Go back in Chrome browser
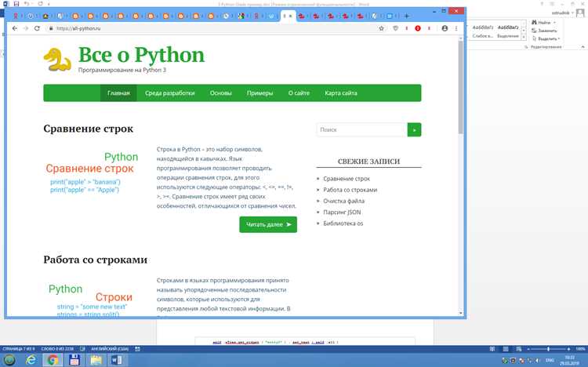 click(15, 28)
